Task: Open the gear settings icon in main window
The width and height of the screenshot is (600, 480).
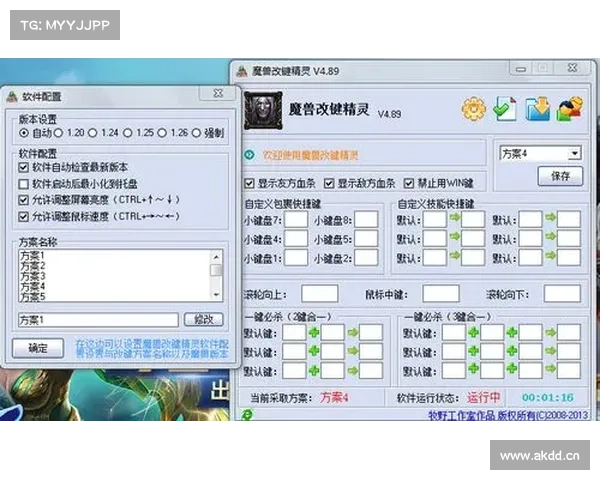Action: point(474,110)
